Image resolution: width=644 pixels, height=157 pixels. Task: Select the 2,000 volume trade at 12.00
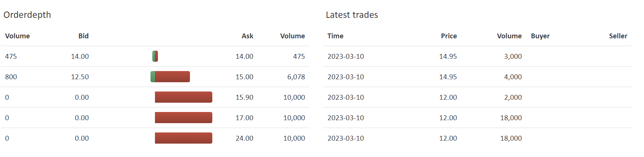(477, 97)
